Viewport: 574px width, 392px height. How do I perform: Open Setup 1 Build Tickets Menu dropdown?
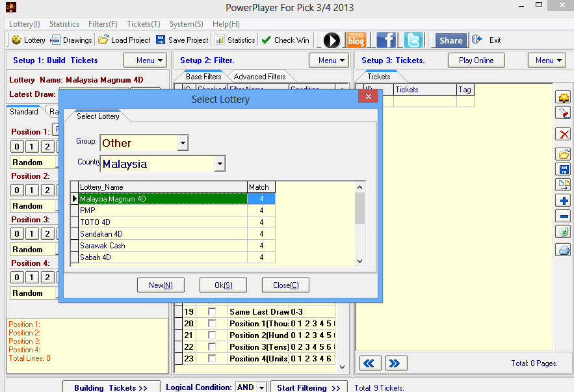(146, 60)
